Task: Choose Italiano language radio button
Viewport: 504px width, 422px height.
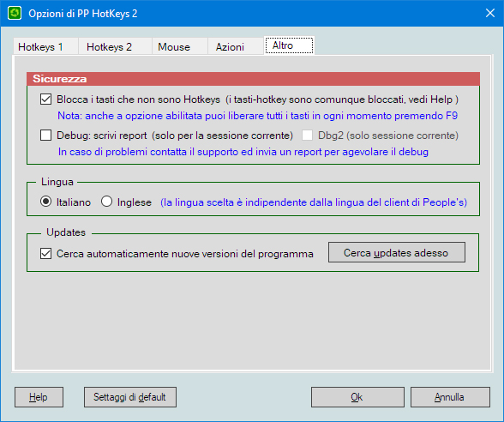Action: click(45, 202)
